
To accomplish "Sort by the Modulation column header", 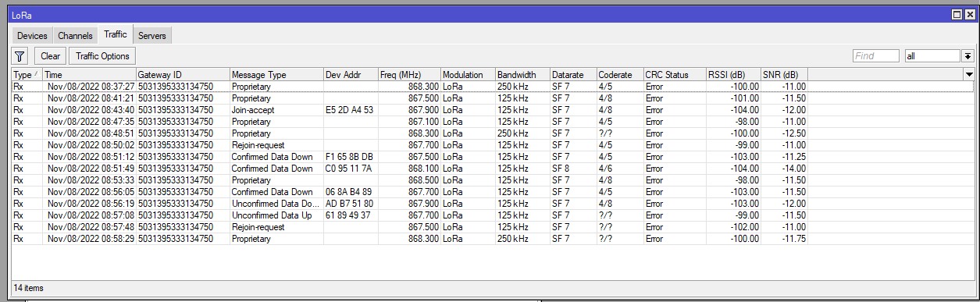I will [468, 74].
